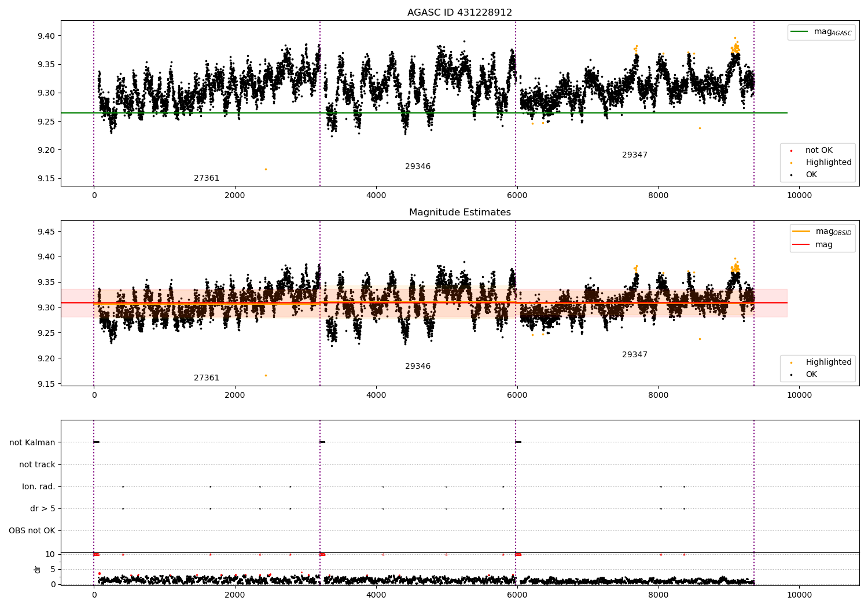Screen dimensions: 868x608
Task: Click the 'not Kalman' marker cluster at time zero
Action: (x=96, y=442)
